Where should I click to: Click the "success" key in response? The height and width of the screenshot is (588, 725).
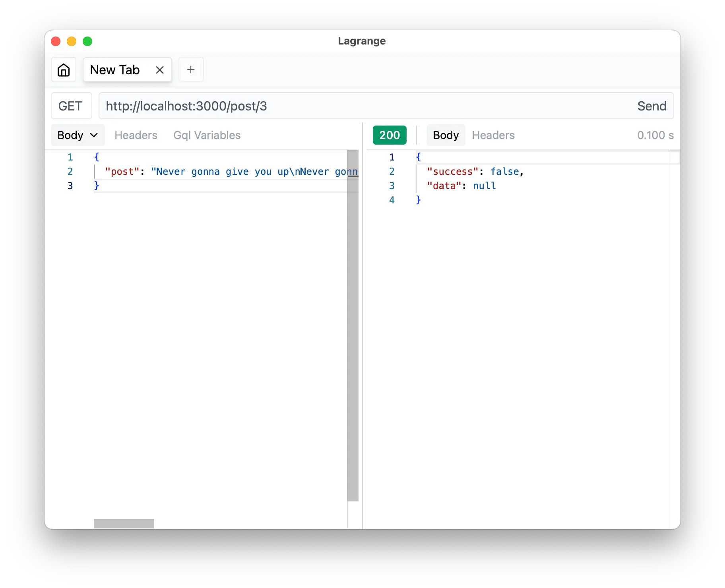[452, 172]
